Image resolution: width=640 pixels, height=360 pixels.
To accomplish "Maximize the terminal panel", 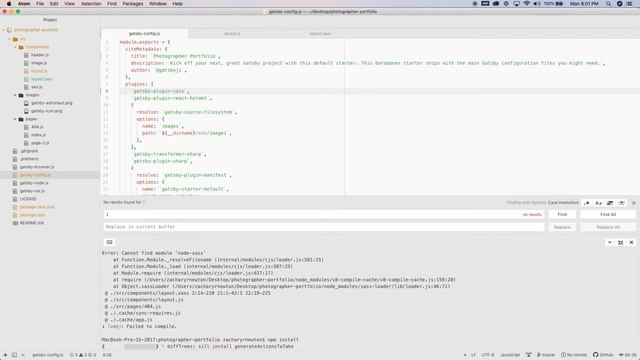I will pos(620,242).
